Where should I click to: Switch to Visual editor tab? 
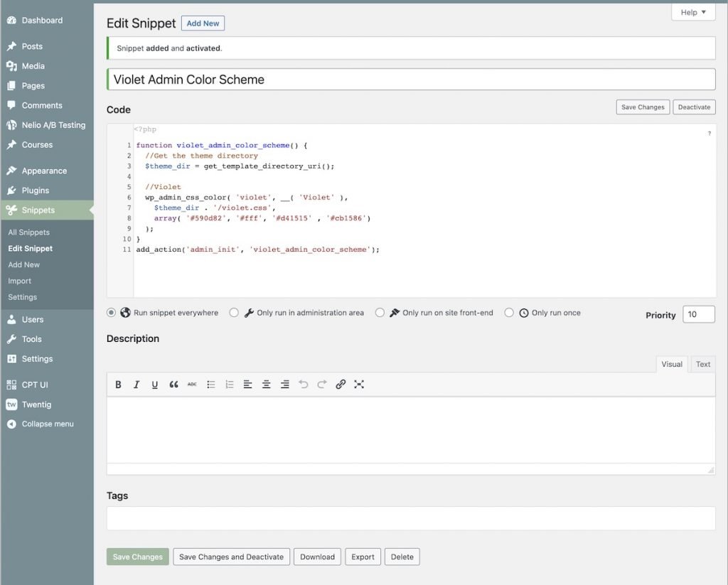672,364
